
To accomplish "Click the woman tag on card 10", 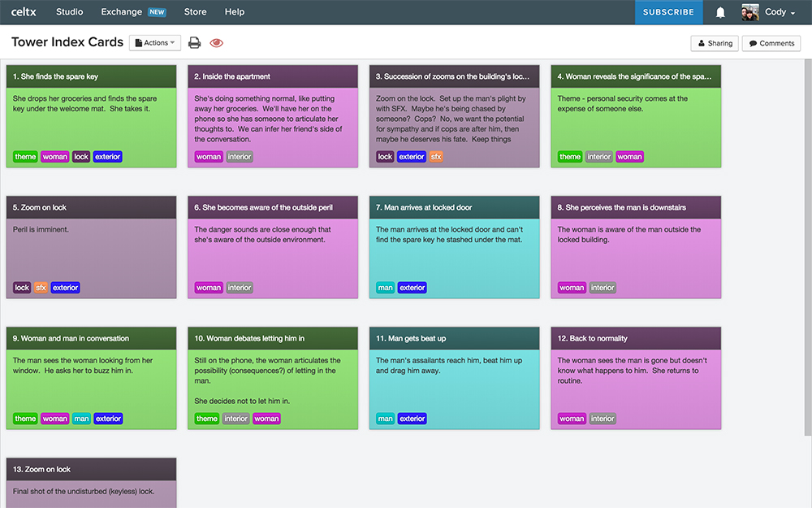I will click(x=266, y=419).
